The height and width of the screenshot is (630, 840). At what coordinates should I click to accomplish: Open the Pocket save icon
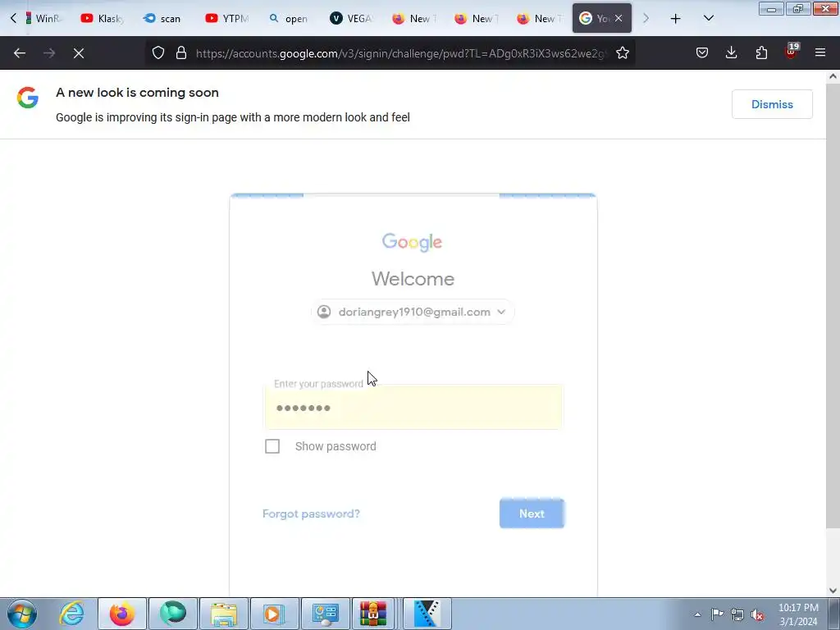click(x=702, y=53)
